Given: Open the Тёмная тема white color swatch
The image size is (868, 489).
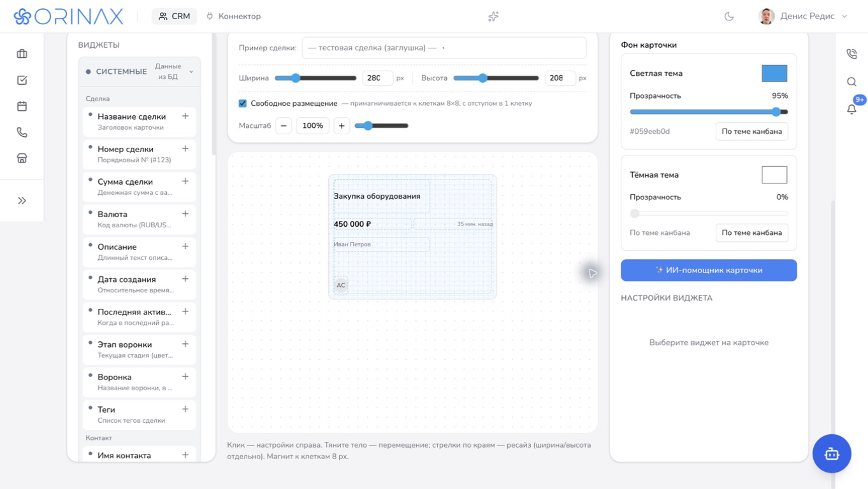Looking at the screenshot, I should pos(774,174).
